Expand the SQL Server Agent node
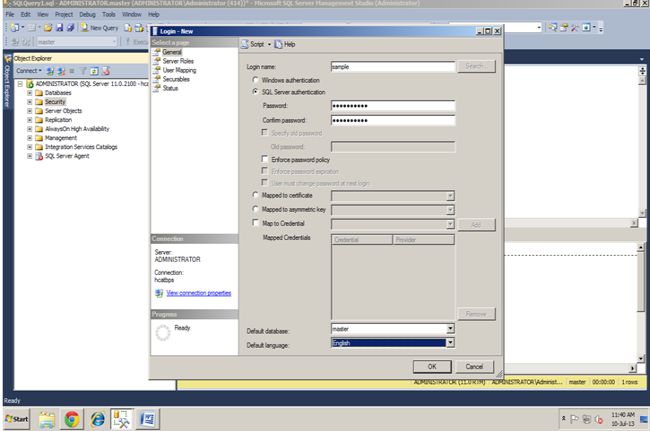 click(x=29, y=156)
